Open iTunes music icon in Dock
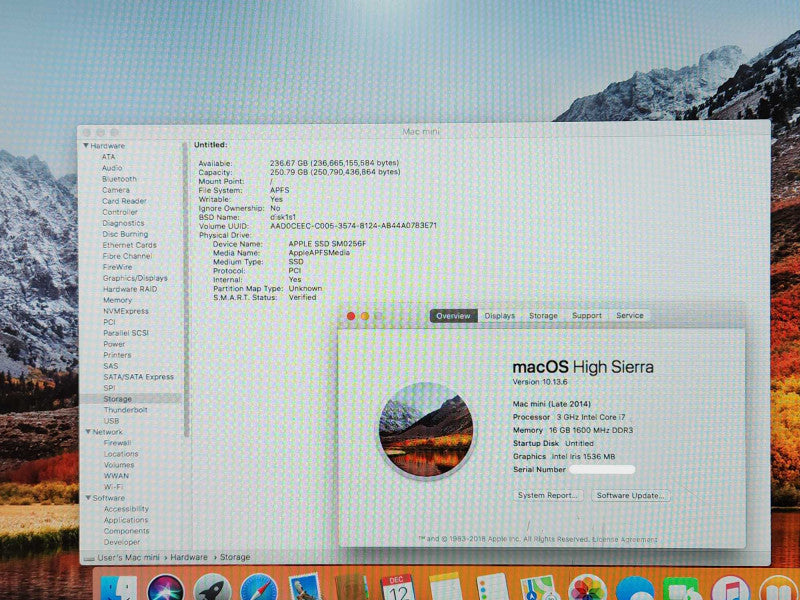The image size is (800, 600). pos(730,589)
